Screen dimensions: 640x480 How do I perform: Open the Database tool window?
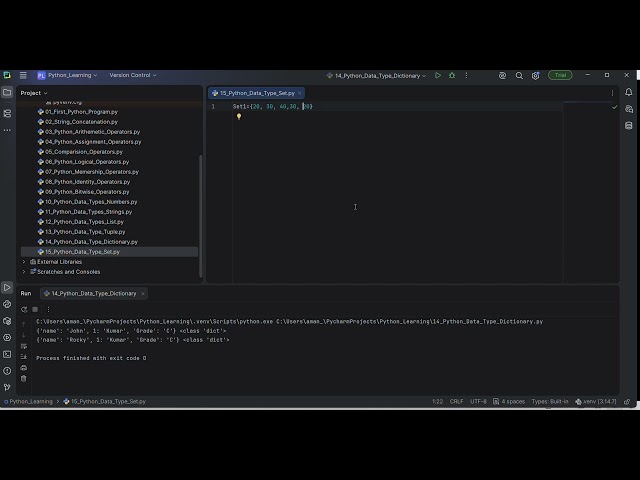[629, 126]
